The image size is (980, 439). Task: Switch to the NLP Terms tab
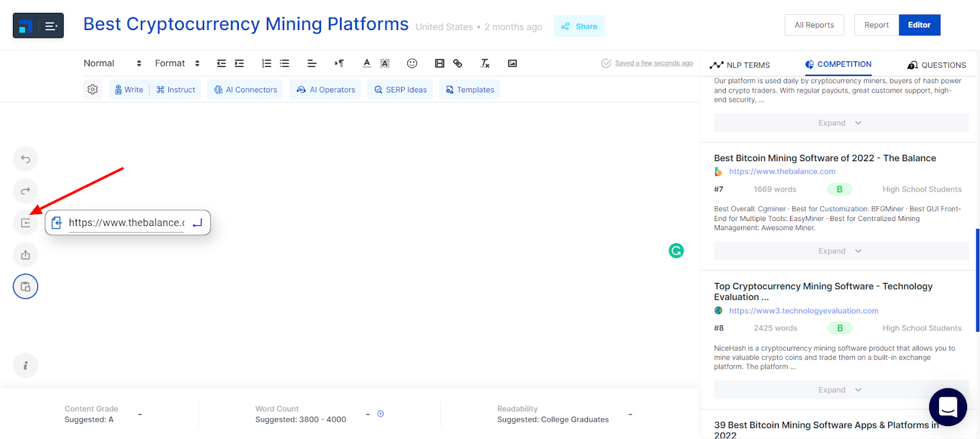click(740, 65)
